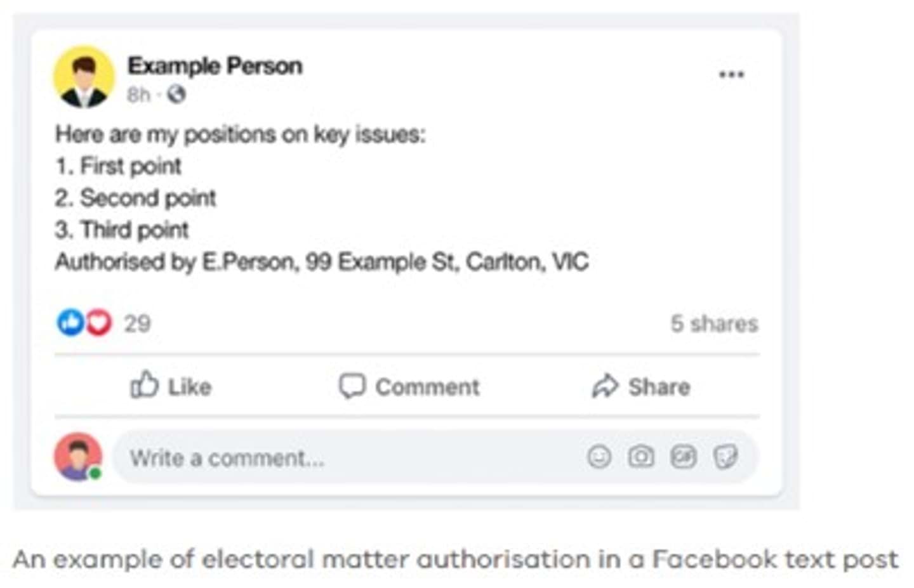
Task: Click the red heart reaction icon
Action: pos(99,322)
